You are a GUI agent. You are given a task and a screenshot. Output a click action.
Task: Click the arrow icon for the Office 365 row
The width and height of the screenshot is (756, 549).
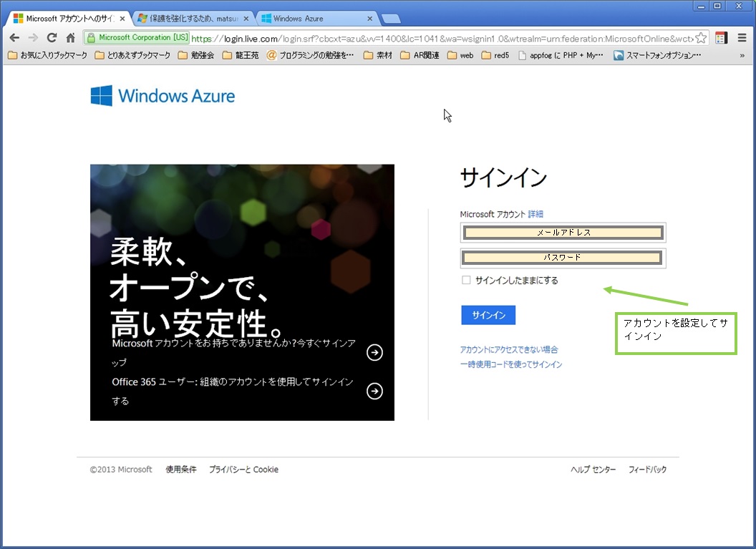(374, 391)
